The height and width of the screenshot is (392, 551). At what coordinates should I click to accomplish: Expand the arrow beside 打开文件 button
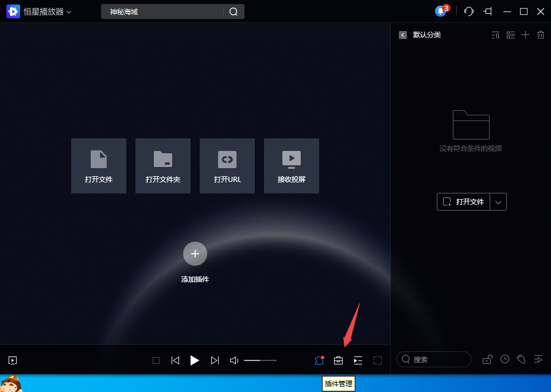pyautogui.click(x=498, y=202)
